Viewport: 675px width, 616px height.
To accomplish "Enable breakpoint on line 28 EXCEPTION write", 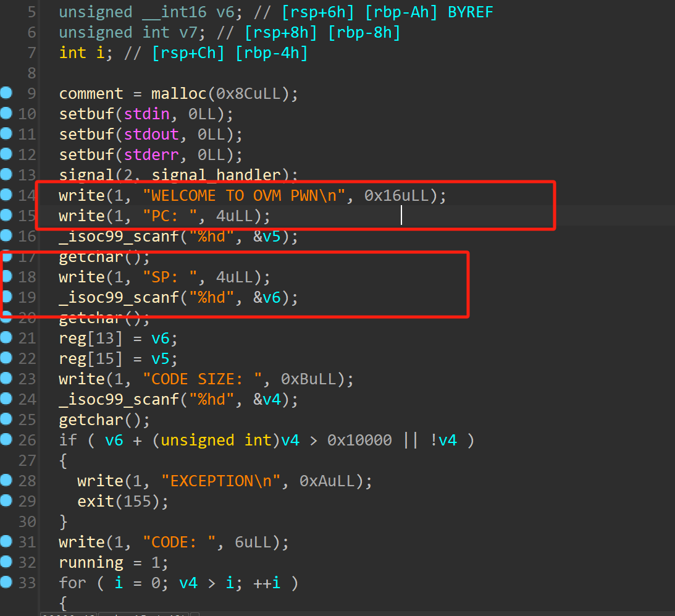I will [x=6, y=481].
